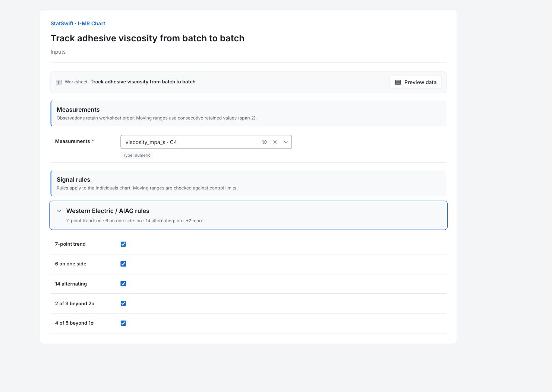This screenshot has width=552, height=392.
Task: Click the viscosity_mpa_s · C4 measurements field
Action: 206,142
